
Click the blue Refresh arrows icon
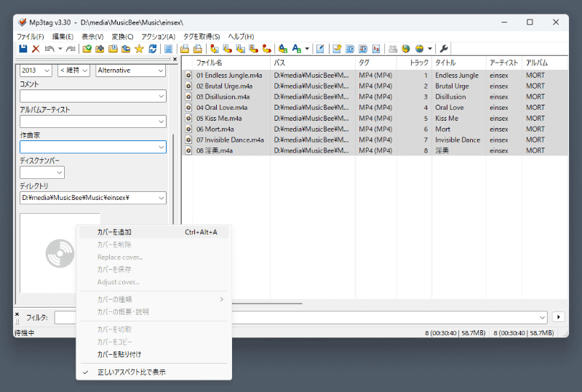point(152,49)
